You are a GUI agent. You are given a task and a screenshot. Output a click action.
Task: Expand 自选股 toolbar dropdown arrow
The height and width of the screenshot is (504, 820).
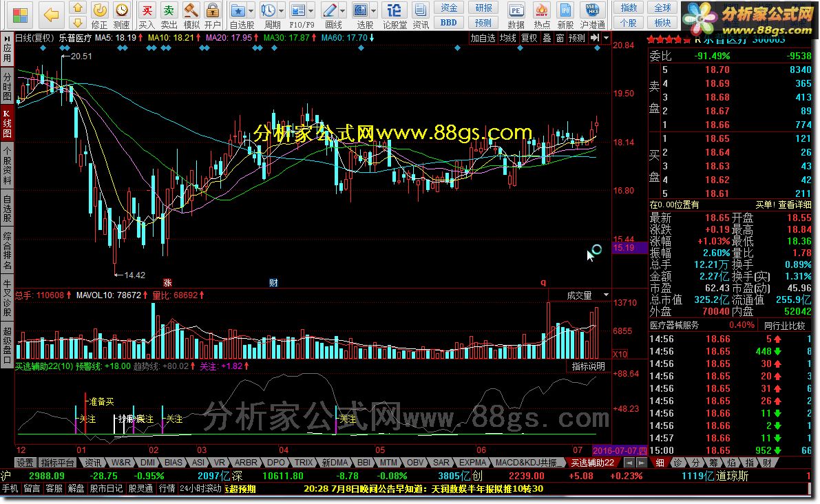pyautogui.click(x=251, y=10)
